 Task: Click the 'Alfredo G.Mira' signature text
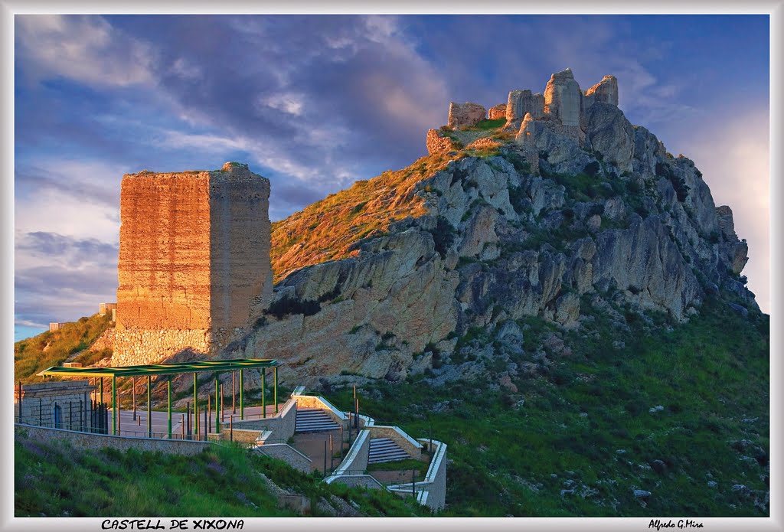(675, 524)
